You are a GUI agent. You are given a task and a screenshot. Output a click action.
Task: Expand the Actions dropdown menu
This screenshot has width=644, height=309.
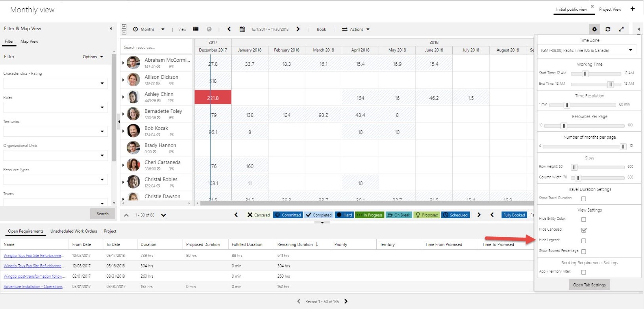point(356,29)
